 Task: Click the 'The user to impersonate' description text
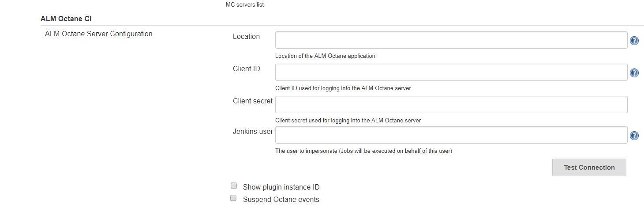[363, 151]
